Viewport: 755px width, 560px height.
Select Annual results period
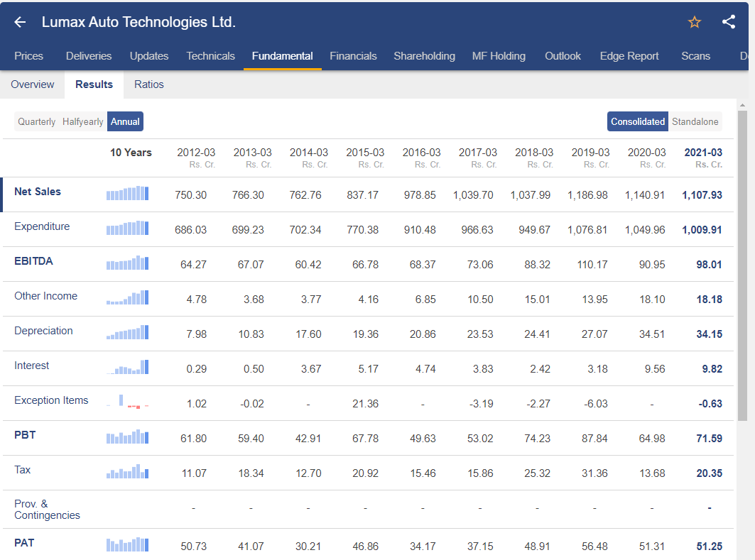click(125, 121)
